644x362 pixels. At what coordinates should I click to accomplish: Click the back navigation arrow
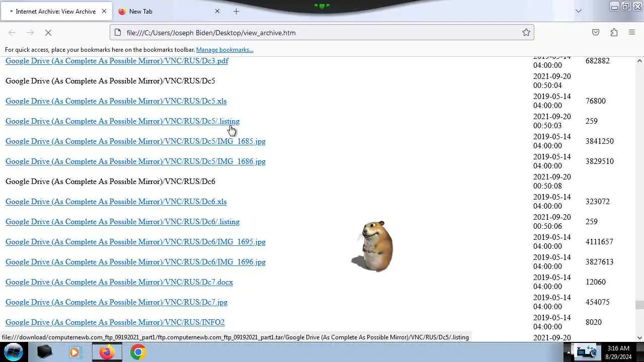[12, 33]
